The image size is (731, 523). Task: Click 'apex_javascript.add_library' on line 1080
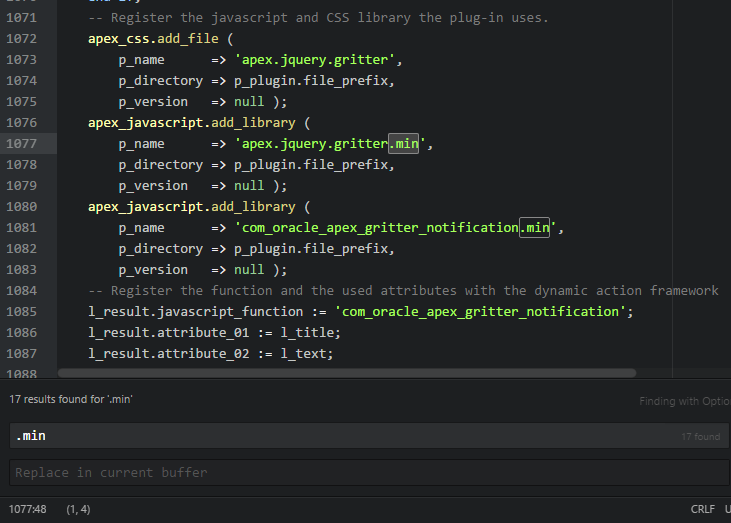pos(192,206)
